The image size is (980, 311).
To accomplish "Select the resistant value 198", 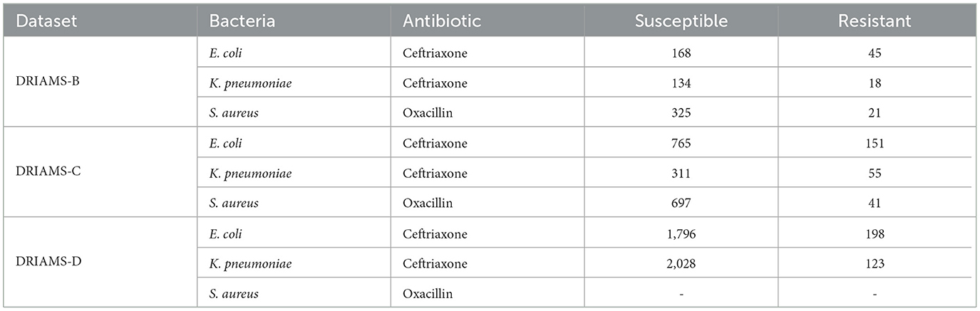I will [x=875, y=233].
